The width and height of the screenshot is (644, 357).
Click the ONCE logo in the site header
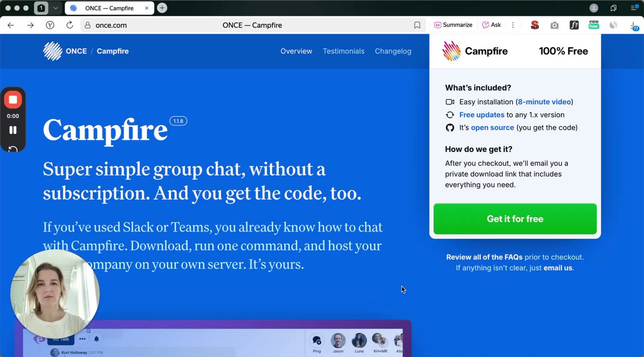(x=53, y=51)
